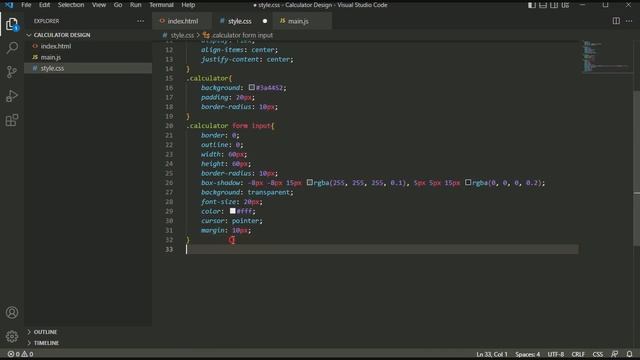Open Source Control view
Viewport: 640px width, 360px height.
tap(12, 72)
